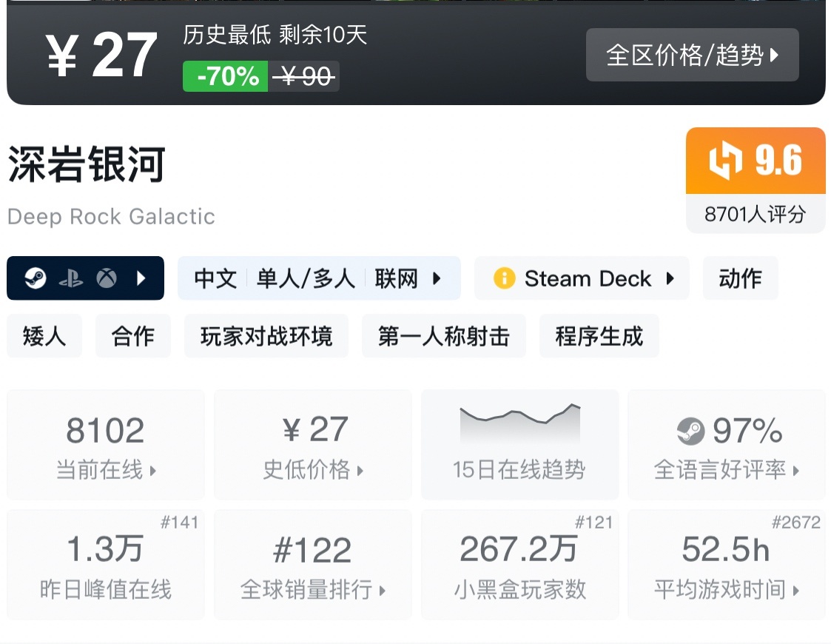Expand Steam Deck compatibility details
The height and width of the screenshot is (644, 831).
tap(670, 278)
